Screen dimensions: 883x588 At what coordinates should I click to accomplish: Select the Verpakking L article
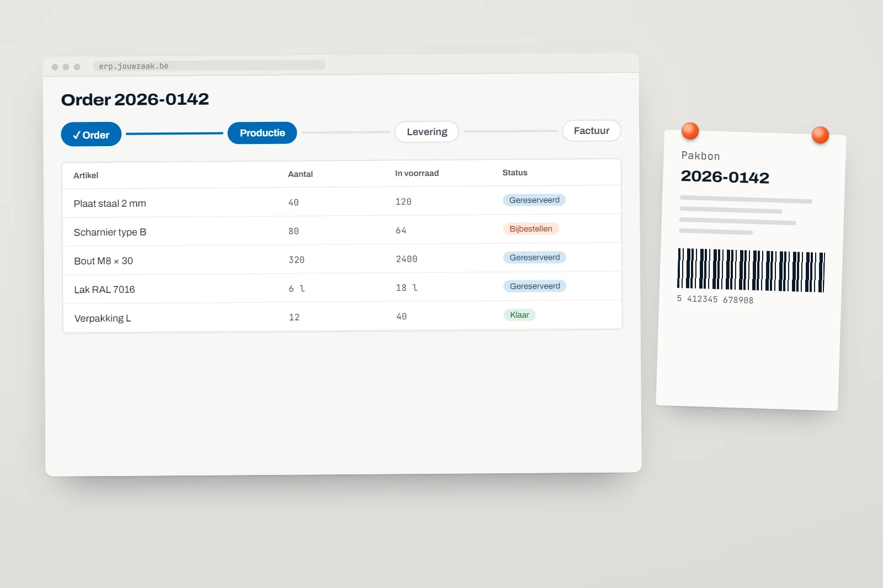click(x=103, y=318)
